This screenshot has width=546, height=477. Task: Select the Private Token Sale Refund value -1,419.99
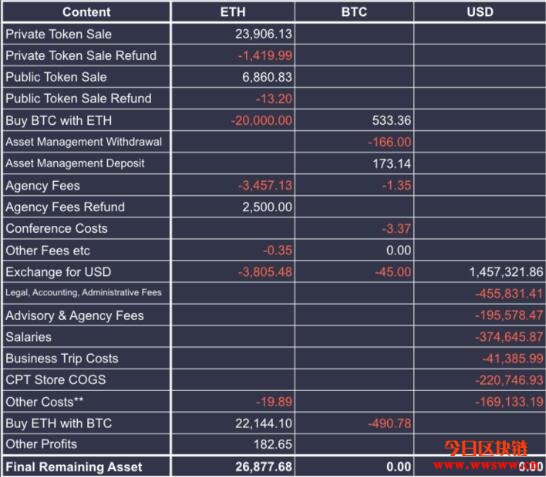click(265, 56)
